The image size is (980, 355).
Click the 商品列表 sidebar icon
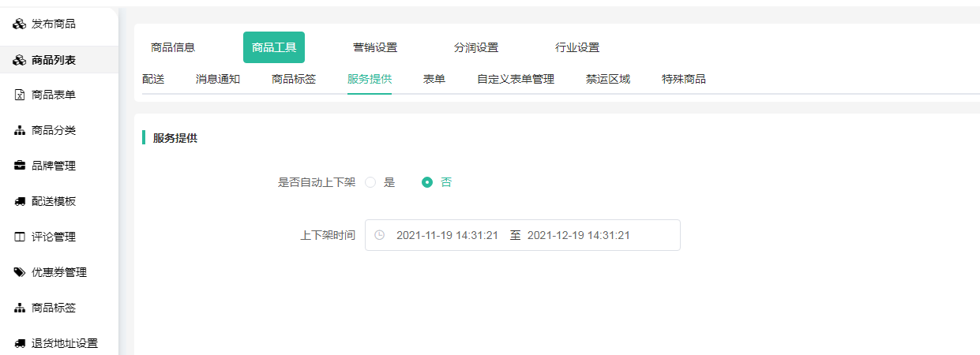pyautogui.click(x=20, y=60)
